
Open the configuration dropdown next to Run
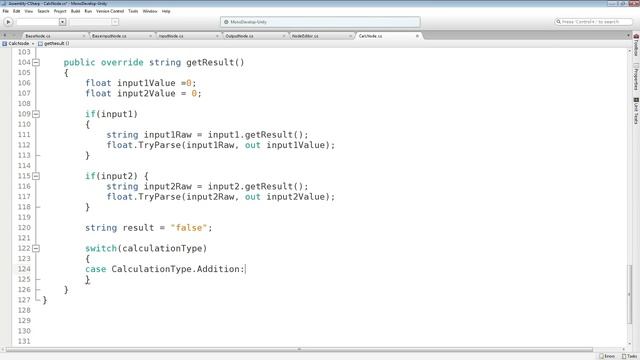coord(62,22)
